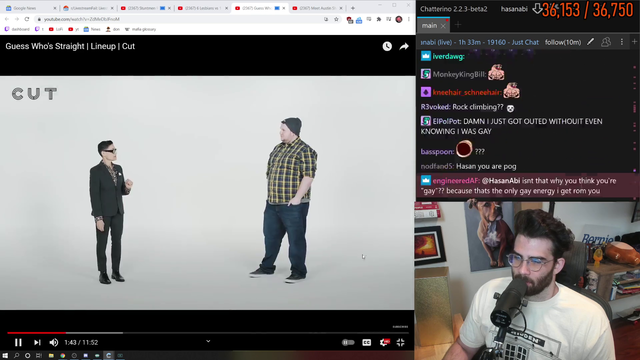Viewport: 640px width, 360px height.
Task: Click the stream title header in Chatterino
Action: 480,42
